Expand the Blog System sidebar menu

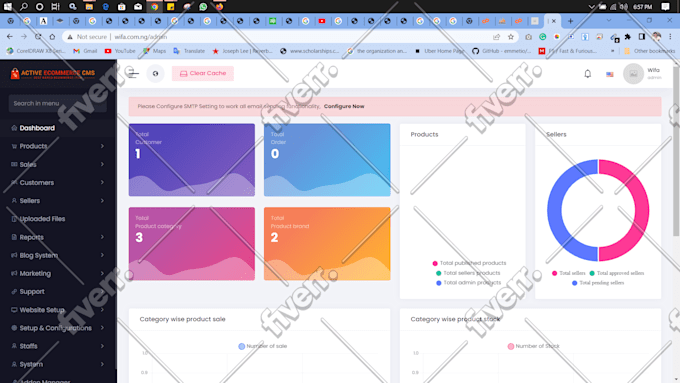pos(58,255)
